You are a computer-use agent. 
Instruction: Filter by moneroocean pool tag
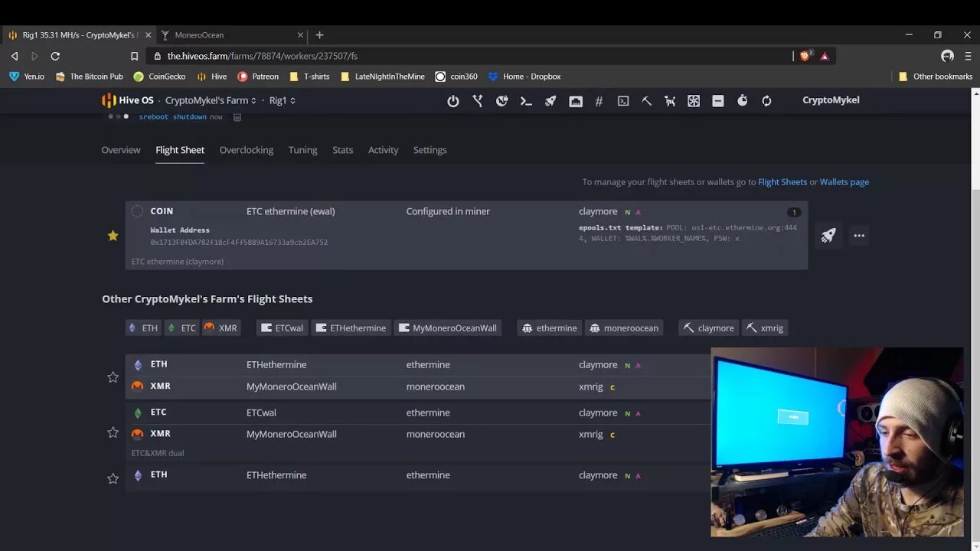click(x=623, y=328)
